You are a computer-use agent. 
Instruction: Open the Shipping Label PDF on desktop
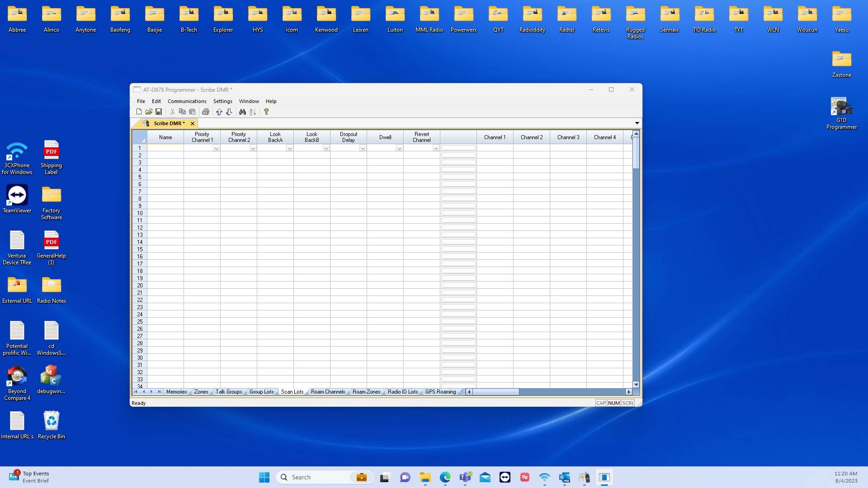pyautogui.click(x=52, y=157)
